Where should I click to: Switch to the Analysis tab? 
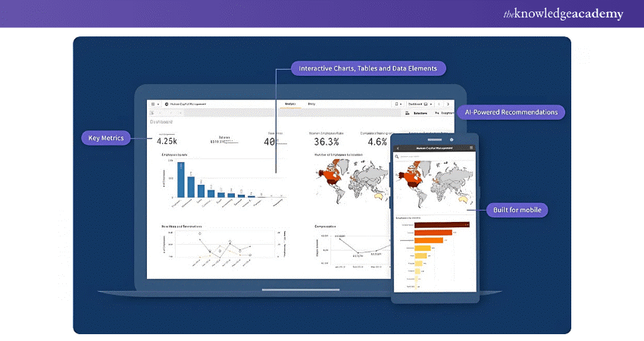tap(289, 103)
